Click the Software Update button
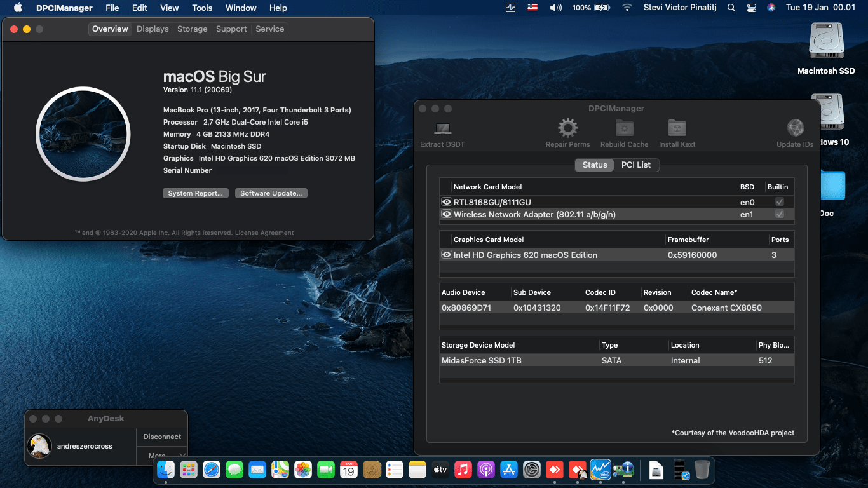868x488 pixels. click(x=271, y=193)
